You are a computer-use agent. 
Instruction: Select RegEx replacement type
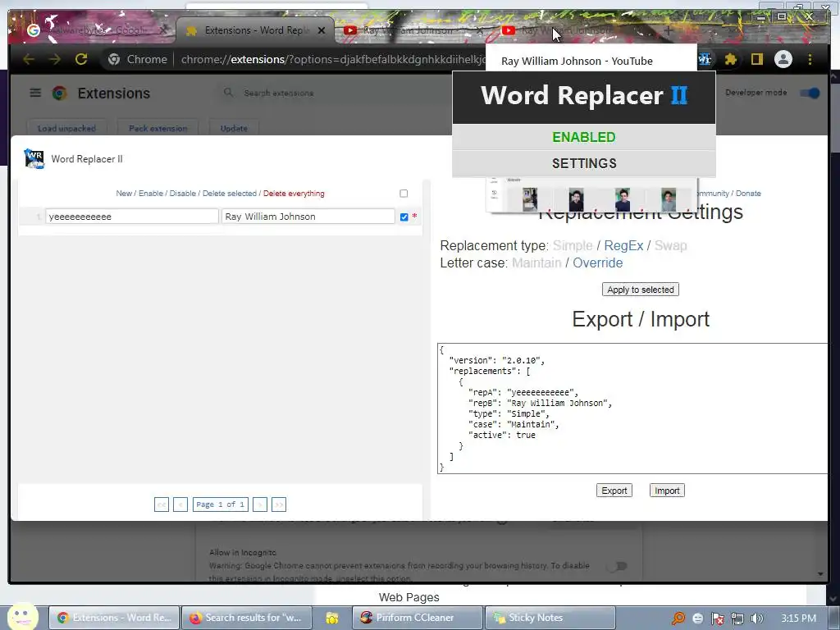click(623, 245)
